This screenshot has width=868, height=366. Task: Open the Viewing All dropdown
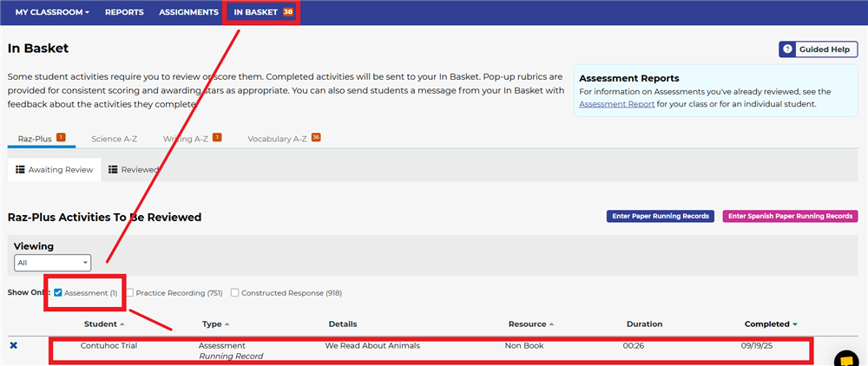click(53, 262)
